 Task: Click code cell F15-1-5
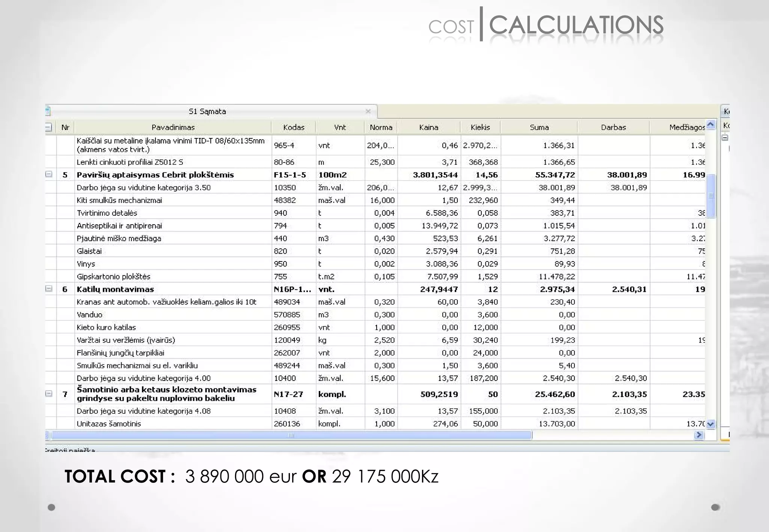294,175
